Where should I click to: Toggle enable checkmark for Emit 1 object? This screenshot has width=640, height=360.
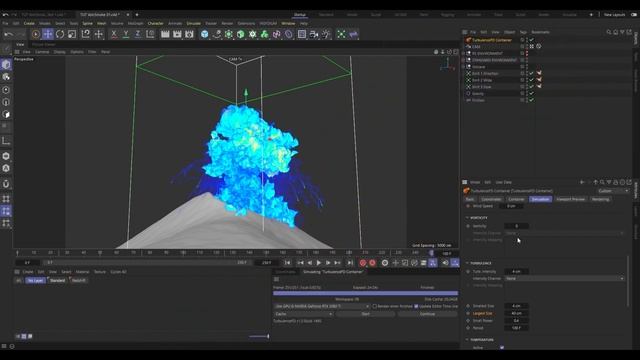coord(531,73)
